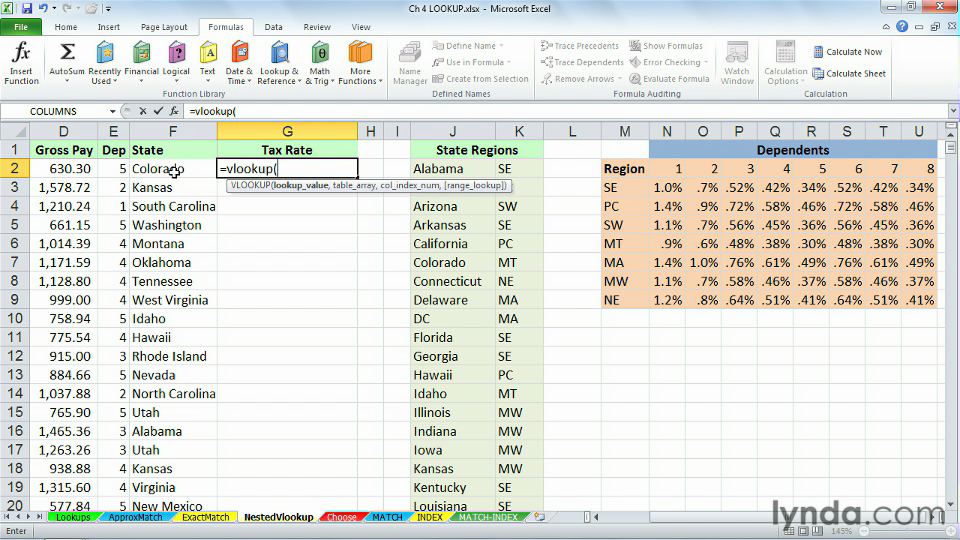Open the Choose worksheet tab
Image resolution: width=960 pixels, height=540 pixels.
pos(341,517)
